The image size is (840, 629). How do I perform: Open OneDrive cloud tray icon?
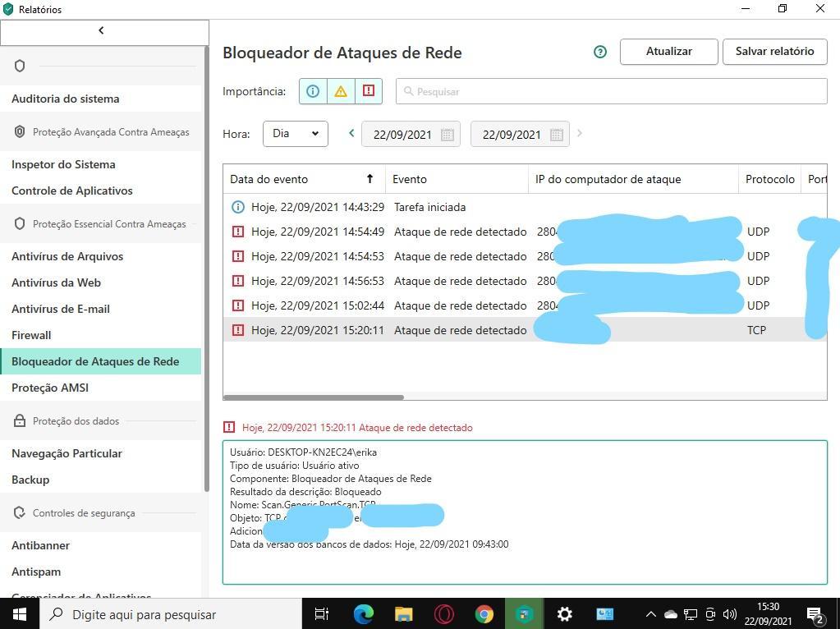tap(670, 614)
